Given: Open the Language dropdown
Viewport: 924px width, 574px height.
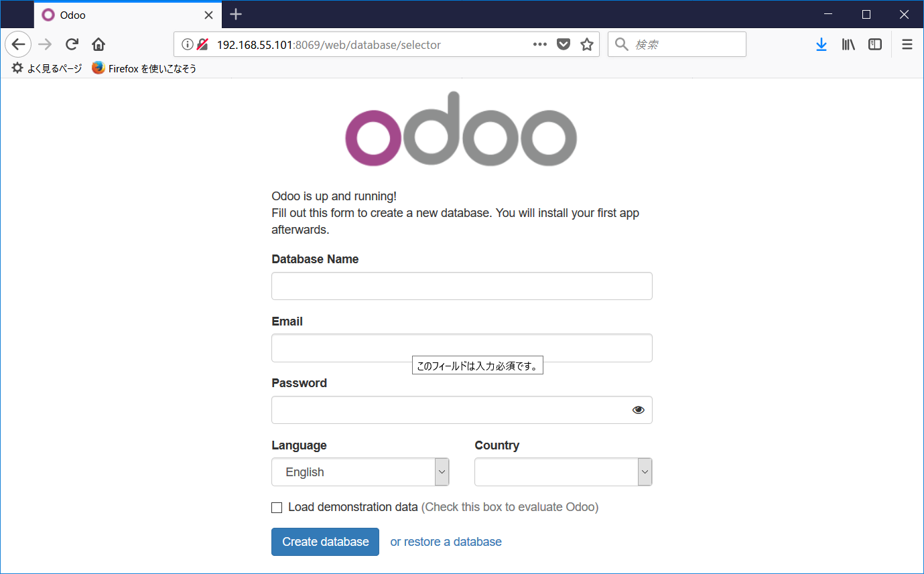Looking at the screenshot, I should 441,472.
